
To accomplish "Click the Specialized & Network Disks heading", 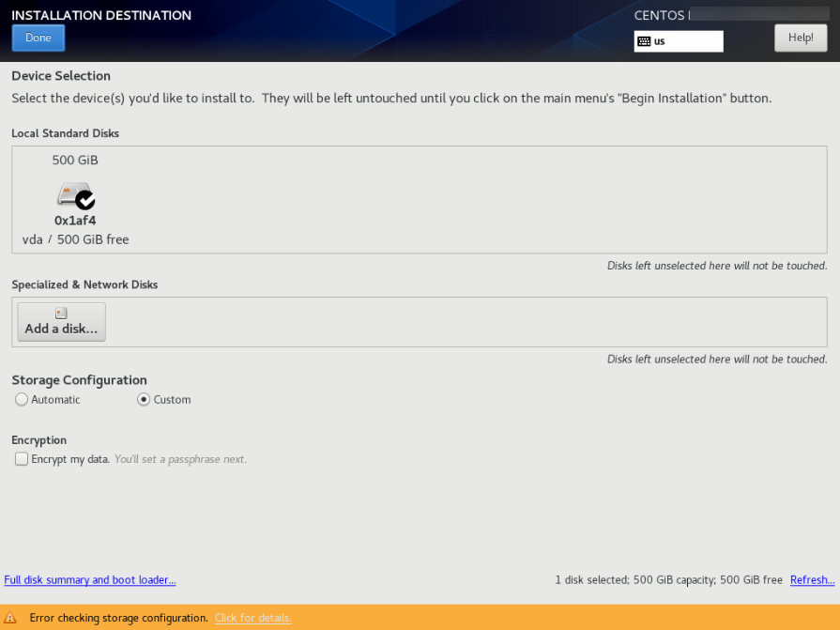I will pyautogui.click(x=84, y=284).
